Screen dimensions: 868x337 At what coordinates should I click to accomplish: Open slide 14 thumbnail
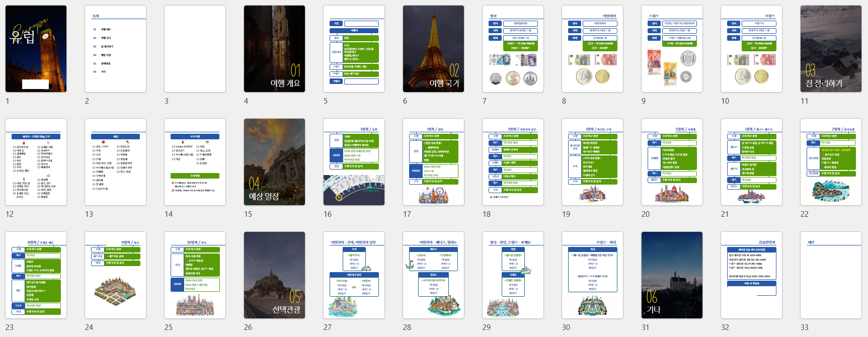click(x=195, y=162)
